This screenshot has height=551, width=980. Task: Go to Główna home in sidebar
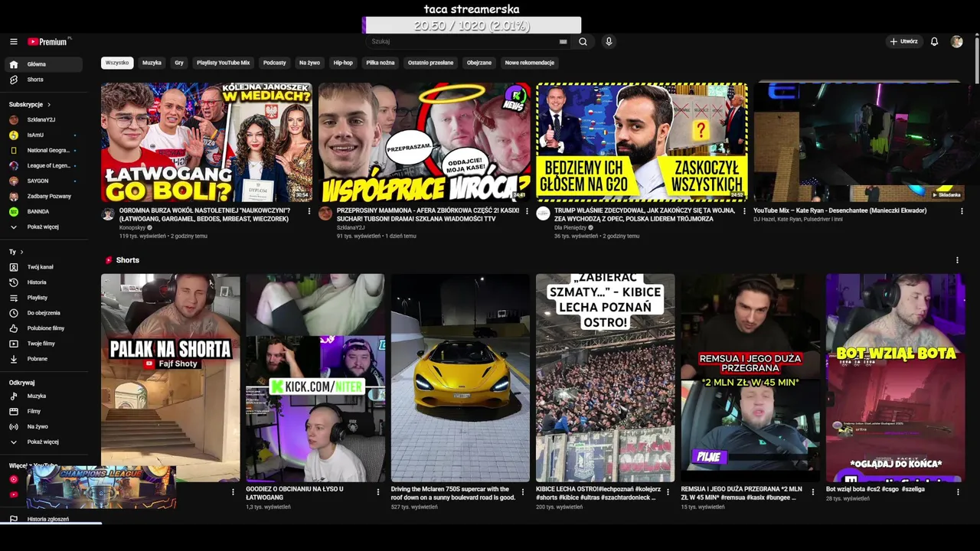click(44, 64)
